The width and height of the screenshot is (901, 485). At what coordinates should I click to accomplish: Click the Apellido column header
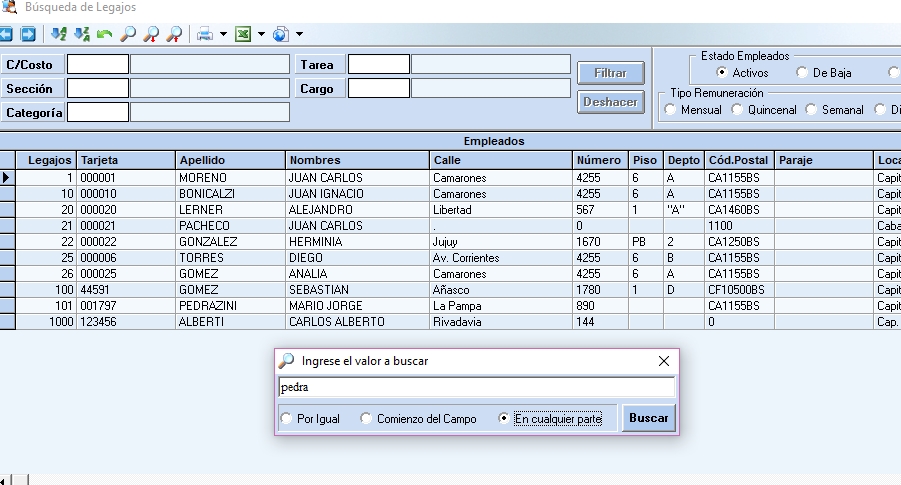230,160
